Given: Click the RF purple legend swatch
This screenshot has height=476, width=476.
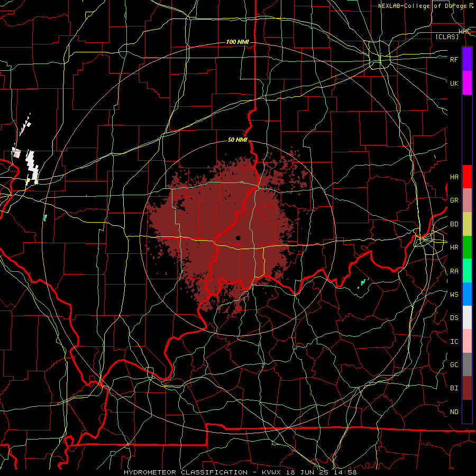Looking at the screenshot, I should point(467,59).
